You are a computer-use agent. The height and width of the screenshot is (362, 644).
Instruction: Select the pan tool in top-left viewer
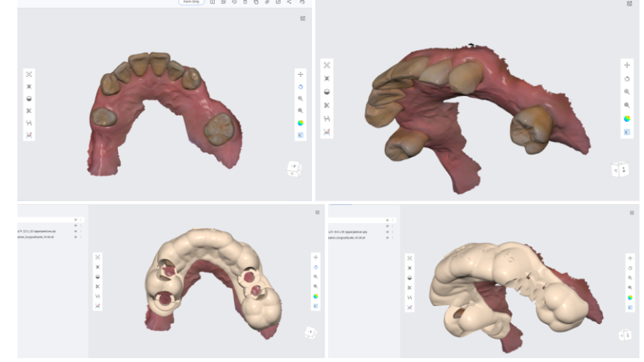300,75
